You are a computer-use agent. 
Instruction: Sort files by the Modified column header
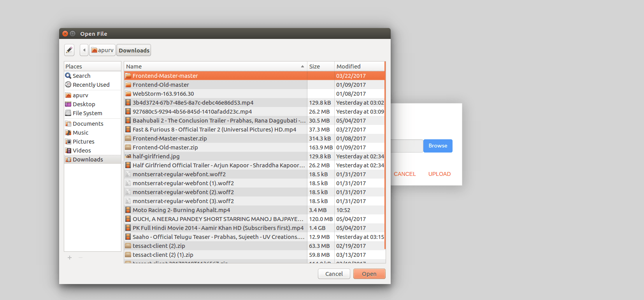click(360, 67)
